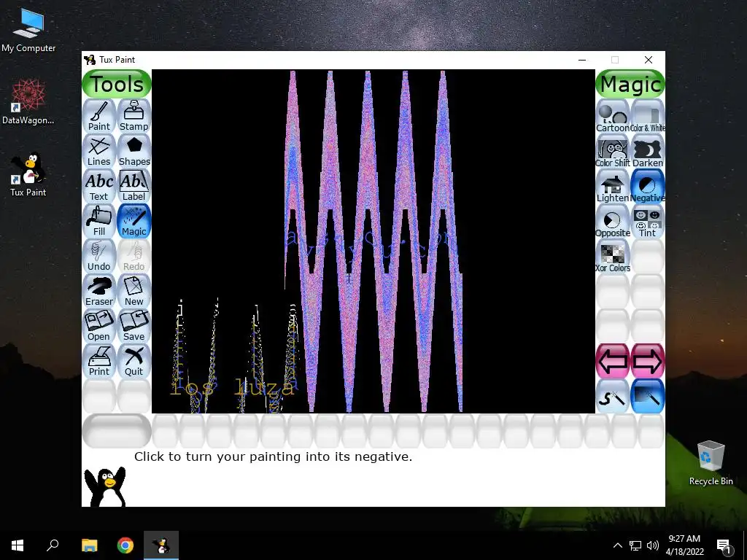The height and width of the screenshot is (560, 747).
Task: Open the volume control
Action: tap(653, 545)
